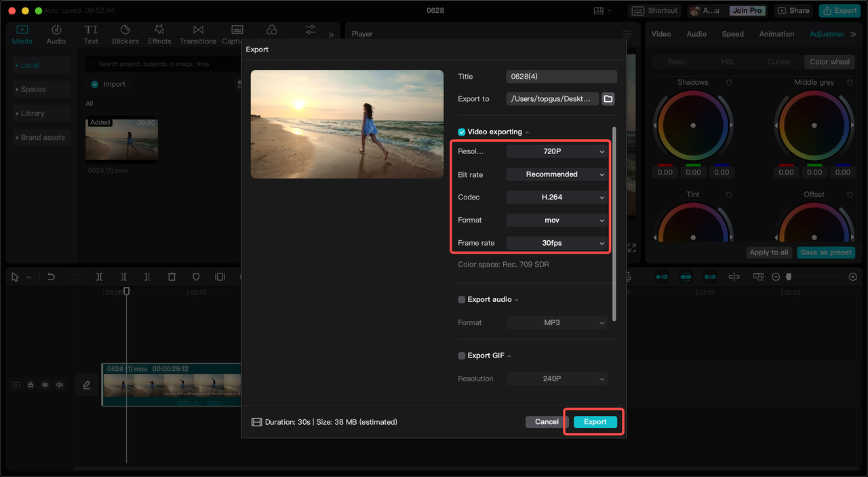This screenshot has width=868, height=477.
Task: Lock the main video track
Action: point(31,385)
